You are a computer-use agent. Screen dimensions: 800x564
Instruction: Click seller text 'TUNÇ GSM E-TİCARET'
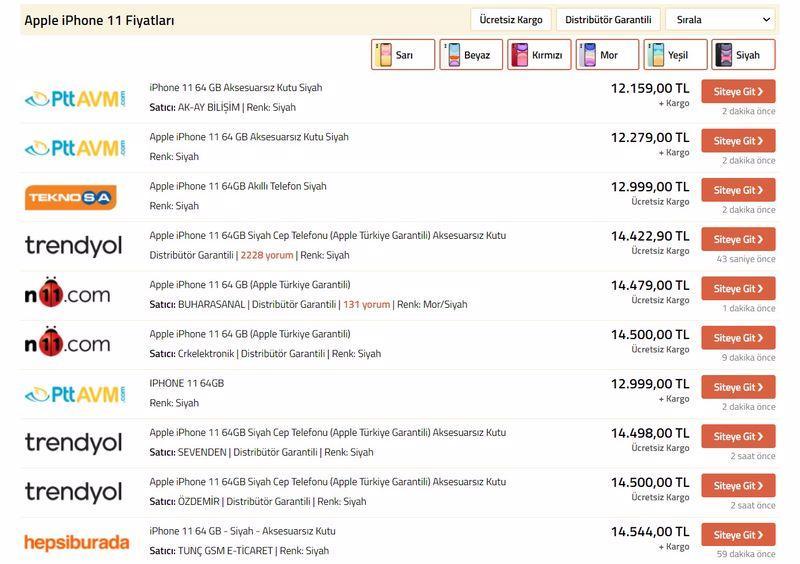coord(225,551)
